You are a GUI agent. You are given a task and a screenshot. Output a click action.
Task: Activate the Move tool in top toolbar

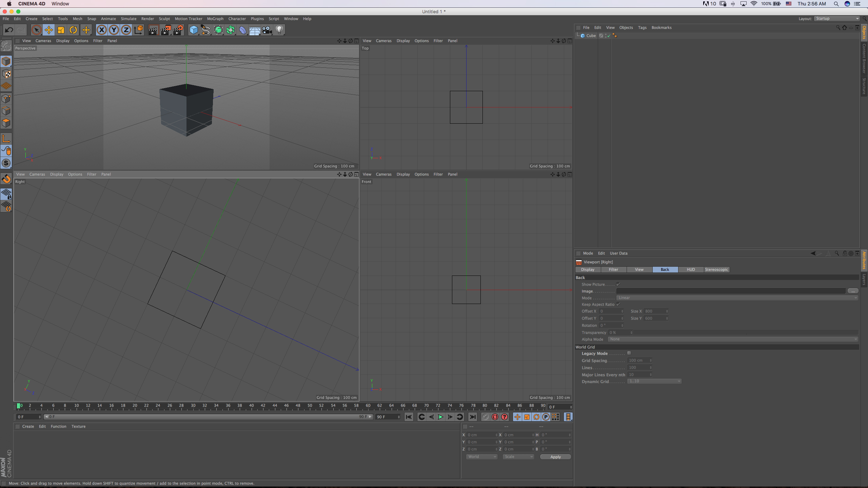(49, 30)
